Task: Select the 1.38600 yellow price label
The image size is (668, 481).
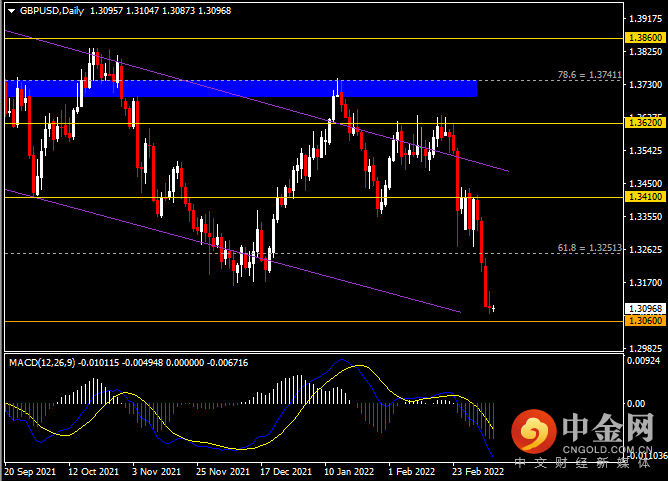Action: tap(645, 37)
